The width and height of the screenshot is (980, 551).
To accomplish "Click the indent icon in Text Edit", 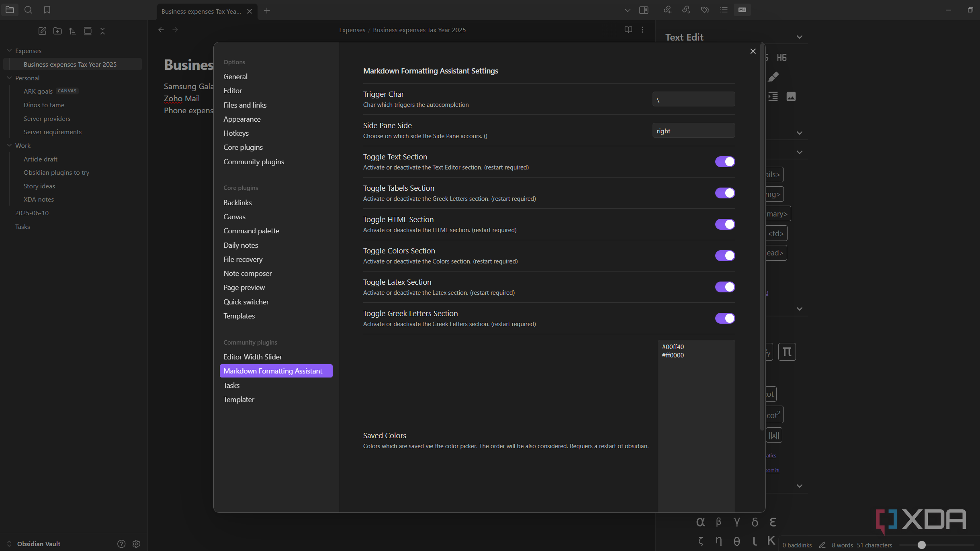I will pyautogui.click(x=773, y=96).
